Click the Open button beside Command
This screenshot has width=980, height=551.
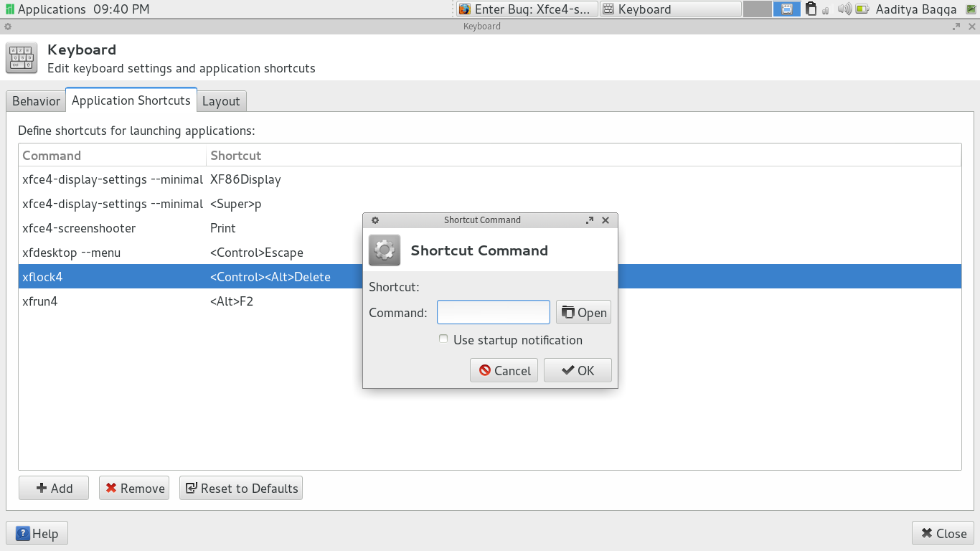click(583, 312)
